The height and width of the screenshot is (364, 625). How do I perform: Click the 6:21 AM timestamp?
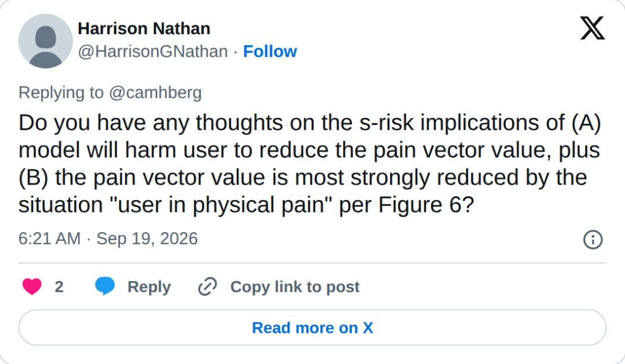coord(49,238)
